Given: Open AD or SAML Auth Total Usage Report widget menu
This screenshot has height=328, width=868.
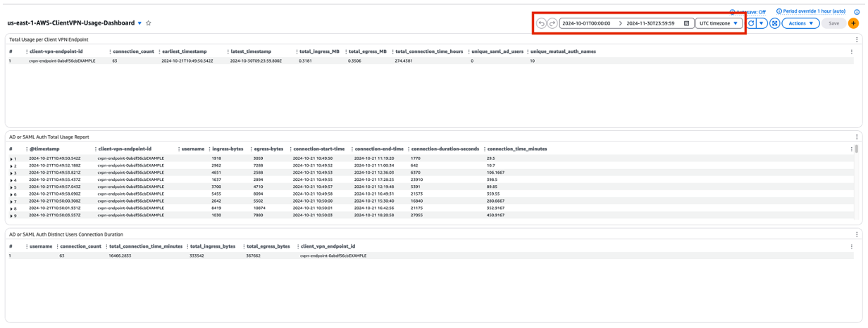Looking at the screenshot, I should (x=857, y=137).
